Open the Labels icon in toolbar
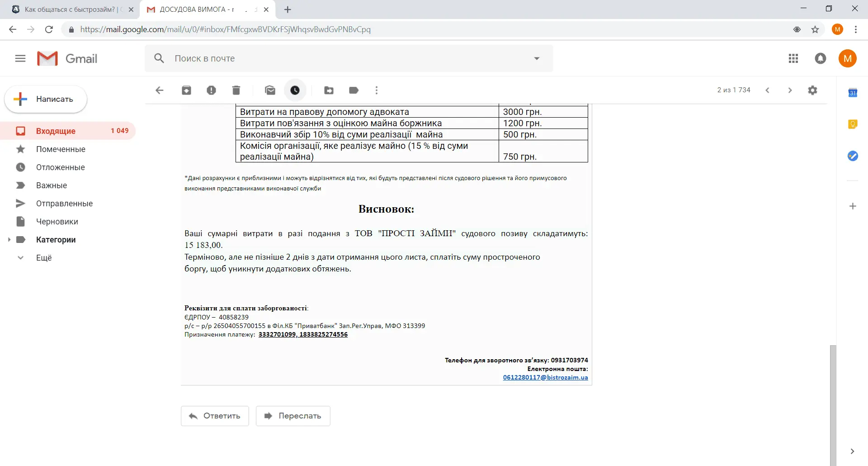The height and width of the screenshot is (466, 868). click(x=354, y=90)
